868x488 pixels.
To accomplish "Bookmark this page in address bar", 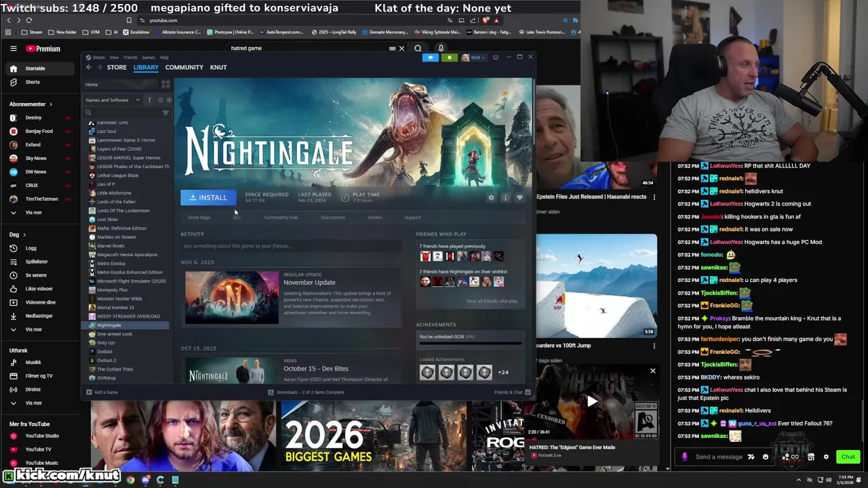I will coord(130,20).
